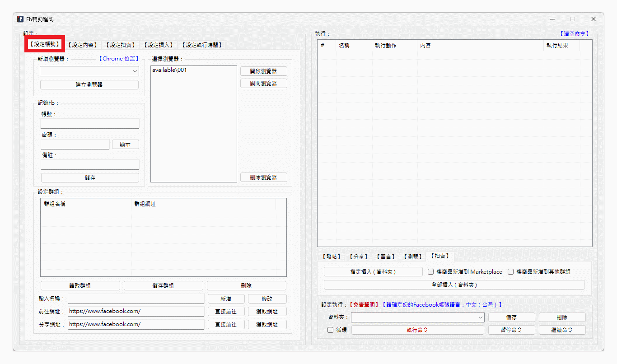Enable the 循環 loop option
Viewport: 617px width, 364px height.
coord(330,330)
